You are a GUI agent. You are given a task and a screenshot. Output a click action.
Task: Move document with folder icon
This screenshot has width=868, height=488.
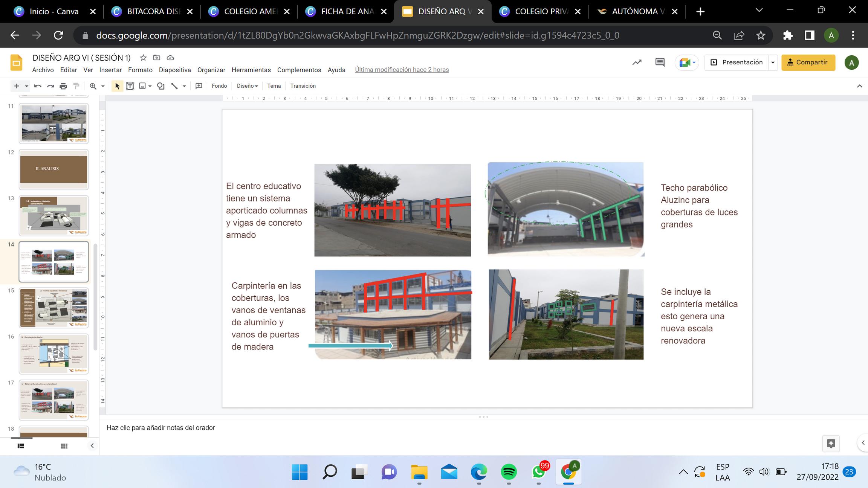click(157, 58)
